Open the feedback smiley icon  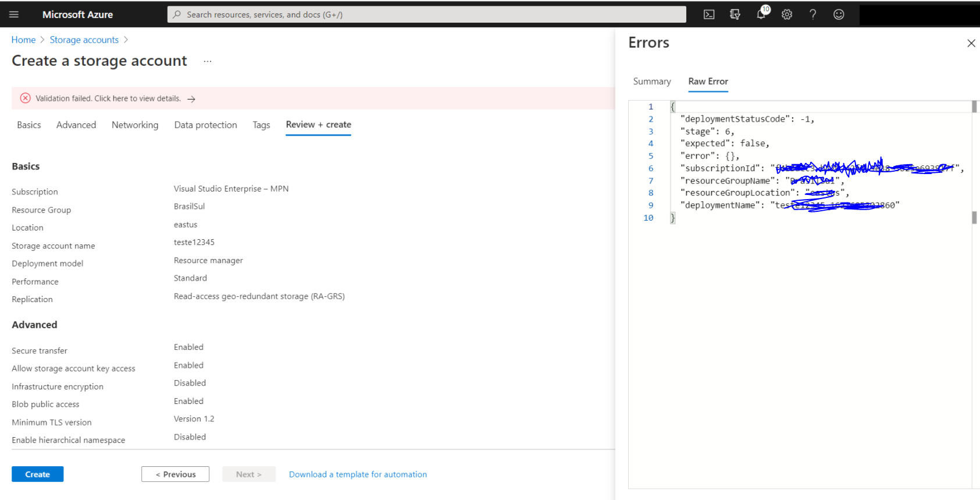click(839, 15)
